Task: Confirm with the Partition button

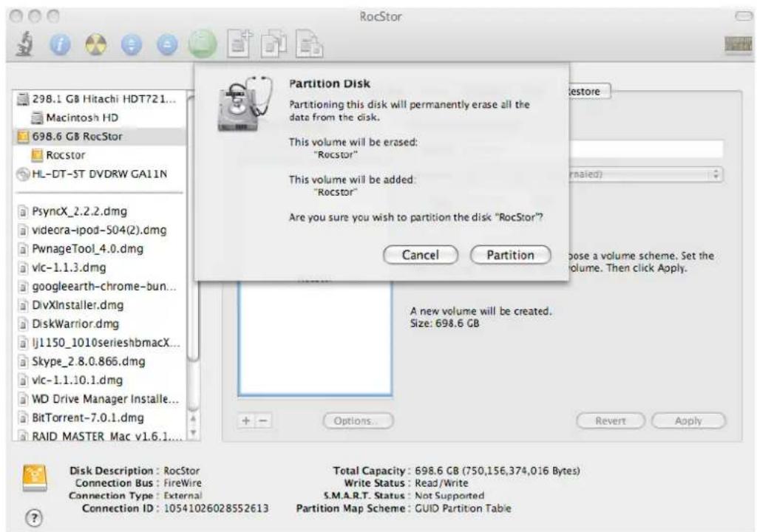Action: (510, 255)
